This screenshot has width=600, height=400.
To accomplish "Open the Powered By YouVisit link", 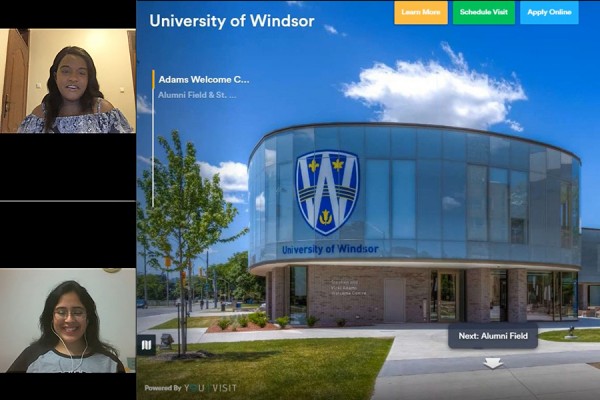I will coord(191,388).
